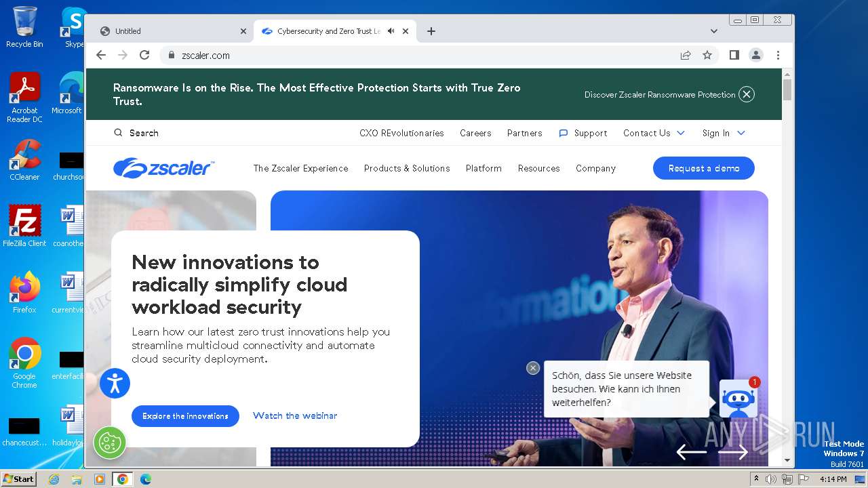Click the site Search magnifier

click(118, 133)
